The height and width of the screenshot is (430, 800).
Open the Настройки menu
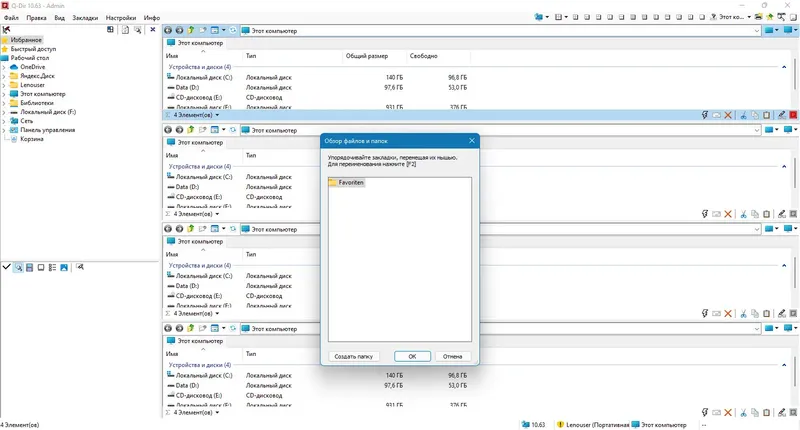coord(121,17)
